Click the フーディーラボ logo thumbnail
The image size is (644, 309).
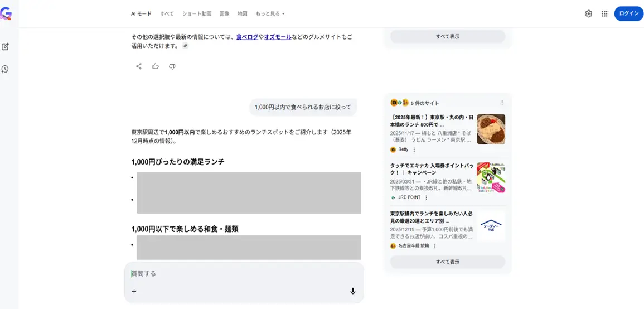pos(491,225)
